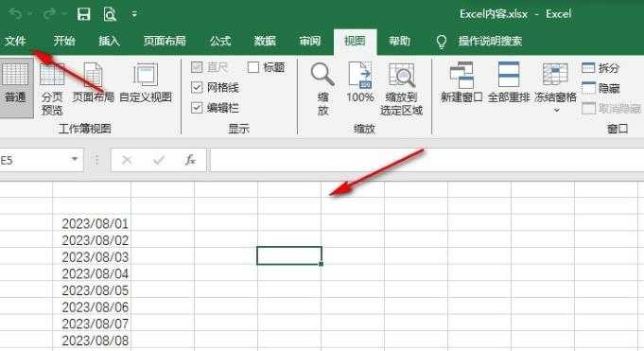Open 自定义视图 custom views
The height and width of the screenshot is (351, 644).
pyautogui.click(x=146, y=82)
